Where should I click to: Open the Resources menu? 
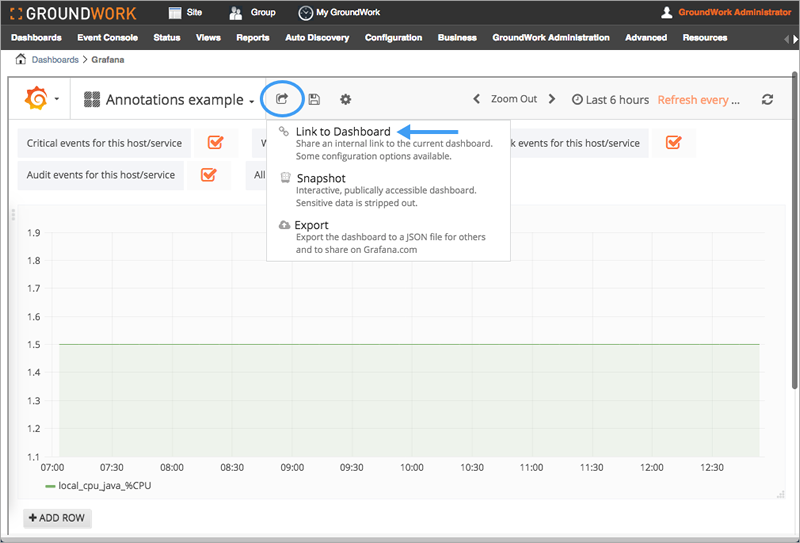coord(705,37)
